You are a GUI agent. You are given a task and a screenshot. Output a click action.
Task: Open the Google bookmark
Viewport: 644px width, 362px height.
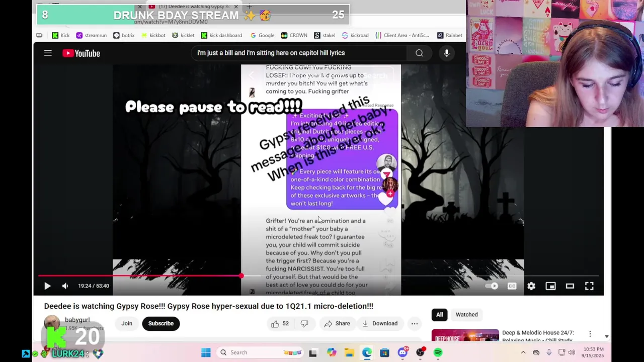(262, 35)
